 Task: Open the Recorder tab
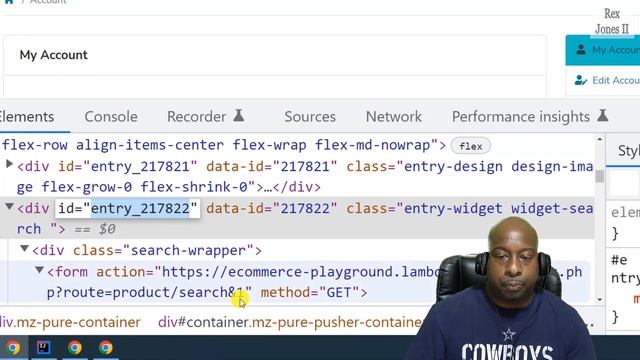(196, 117)
